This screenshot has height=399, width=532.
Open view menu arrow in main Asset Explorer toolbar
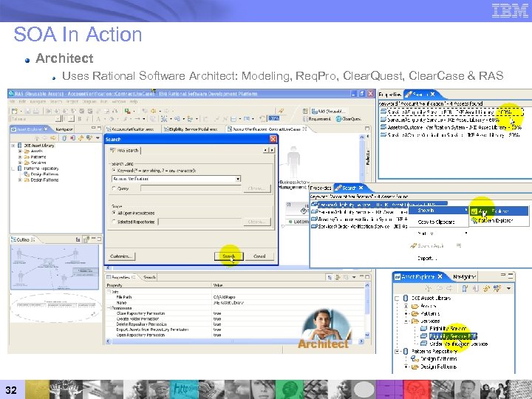point(98,137)
